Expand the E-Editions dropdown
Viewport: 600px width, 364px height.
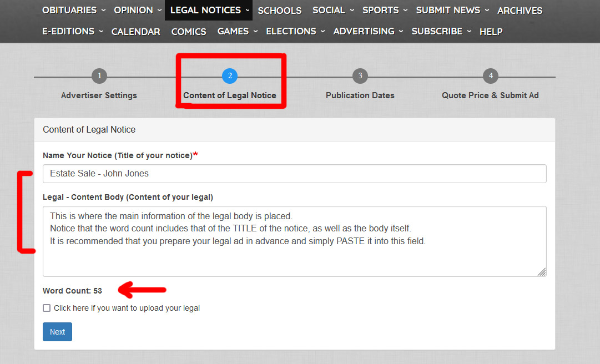pyautogui.click(x=72, y=31)
